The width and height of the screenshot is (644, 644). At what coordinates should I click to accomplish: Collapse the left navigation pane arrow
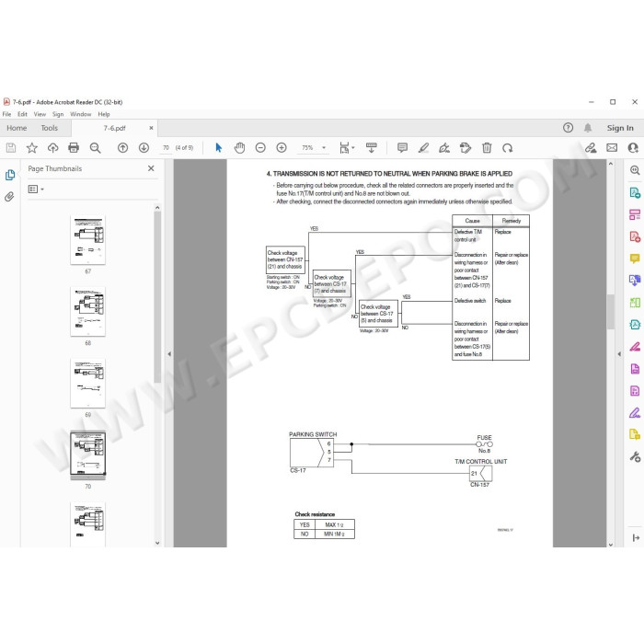coord(169,353)
